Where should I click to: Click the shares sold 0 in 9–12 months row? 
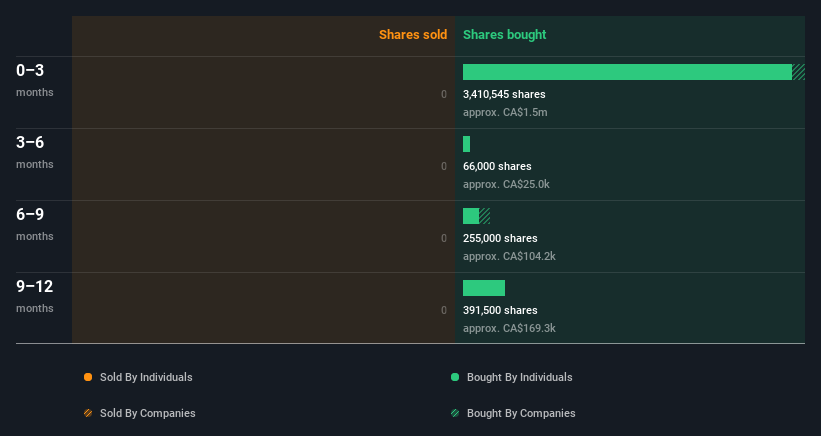[x=444, y=310]
